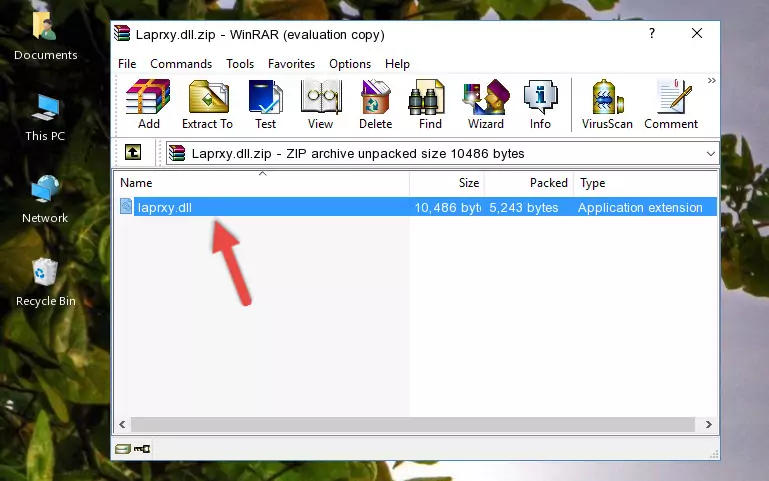Show archive Info

tap(540, 104)
